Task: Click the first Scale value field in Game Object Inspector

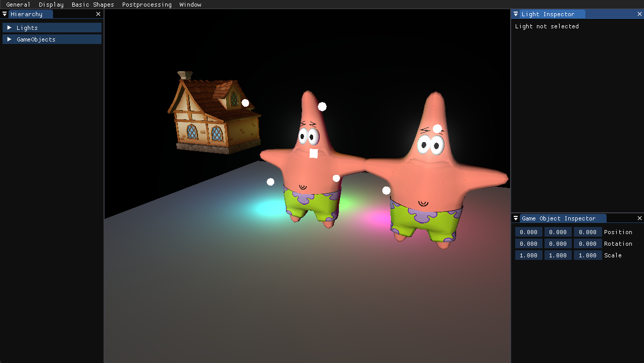Action: [x=528, y=255]
